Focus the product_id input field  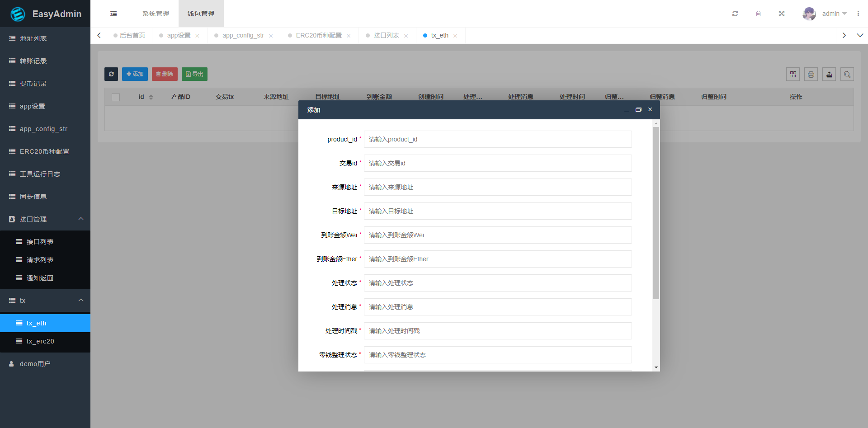pyautogui.click(x=498, y=139)
